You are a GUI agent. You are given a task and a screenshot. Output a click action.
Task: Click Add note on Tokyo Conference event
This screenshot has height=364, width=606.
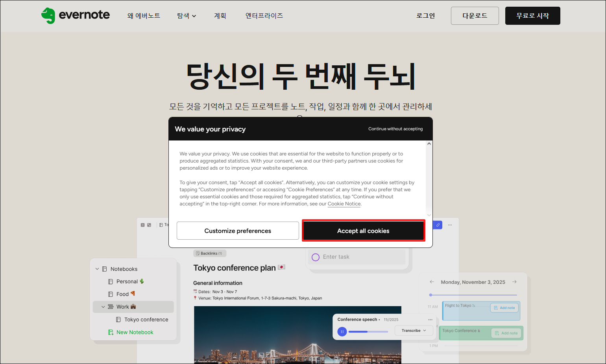click(x=506, y=333)
